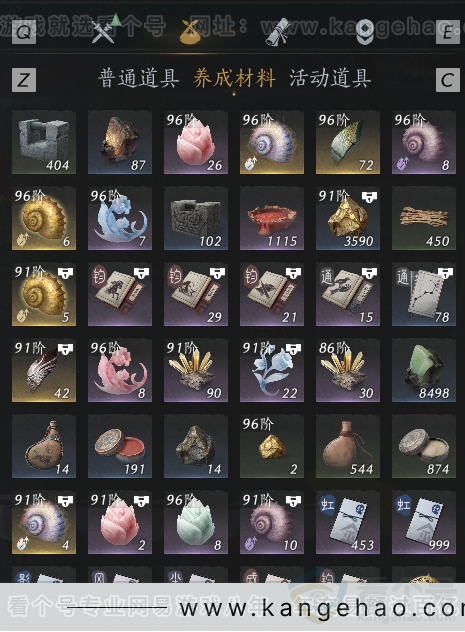Switch to 普通道具 tab

click(138, 78)
